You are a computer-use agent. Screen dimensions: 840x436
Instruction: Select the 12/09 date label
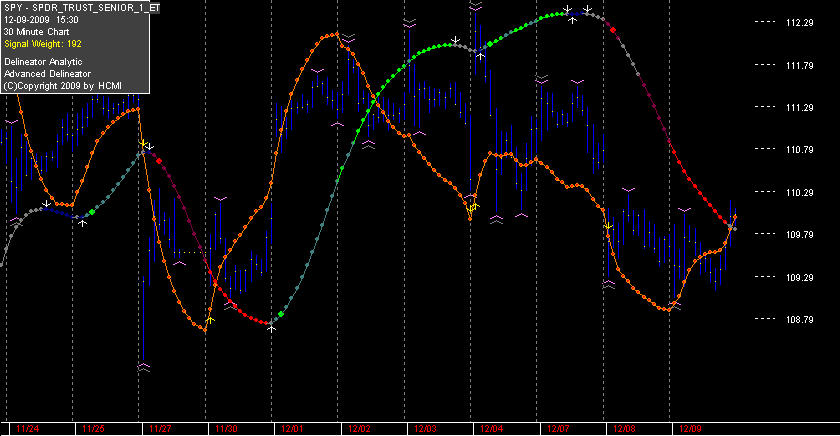pos(690,429)
